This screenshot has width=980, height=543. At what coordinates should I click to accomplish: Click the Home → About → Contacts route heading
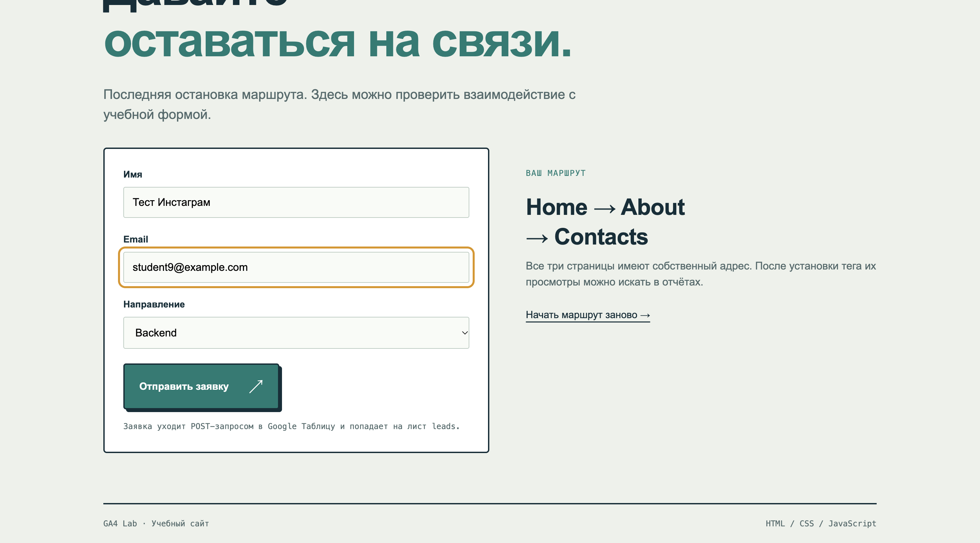pyautogui.click(x=605, y=222)
